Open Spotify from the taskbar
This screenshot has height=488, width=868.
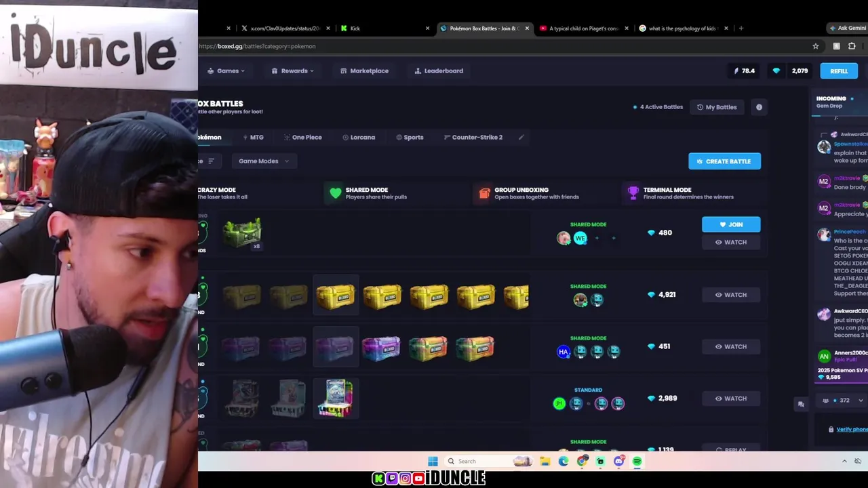[x=637, y=462]
